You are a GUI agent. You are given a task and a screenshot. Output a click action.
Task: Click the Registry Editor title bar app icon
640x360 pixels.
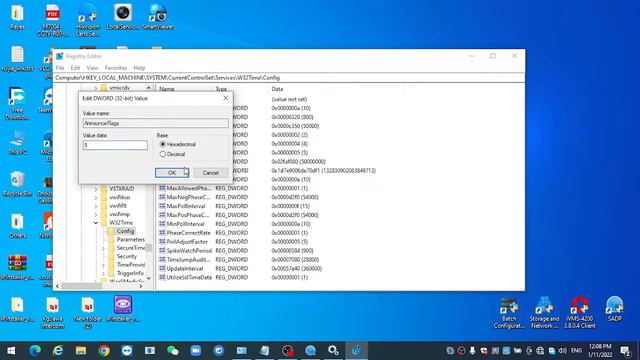tap(60, 56)
